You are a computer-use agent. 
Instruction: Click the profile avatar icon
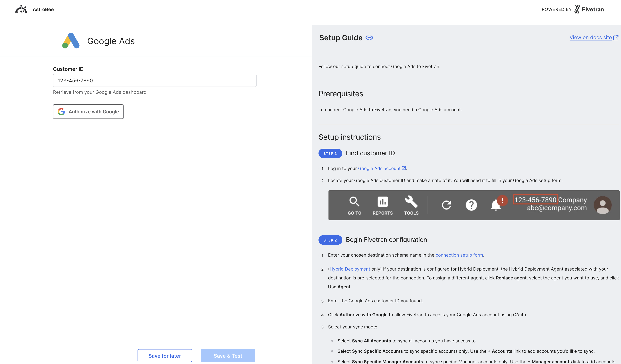click(603, 205)
